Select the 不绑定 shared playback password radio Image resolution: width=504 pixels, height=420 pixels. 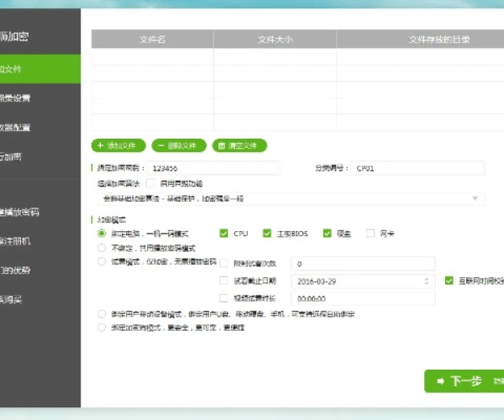click(102, 248)
